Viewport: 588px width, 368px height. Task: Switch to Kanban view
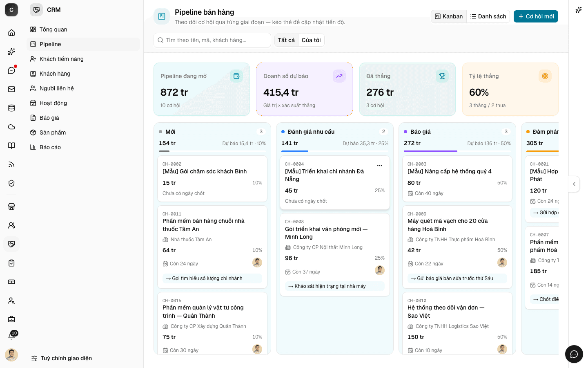point(449,16)
